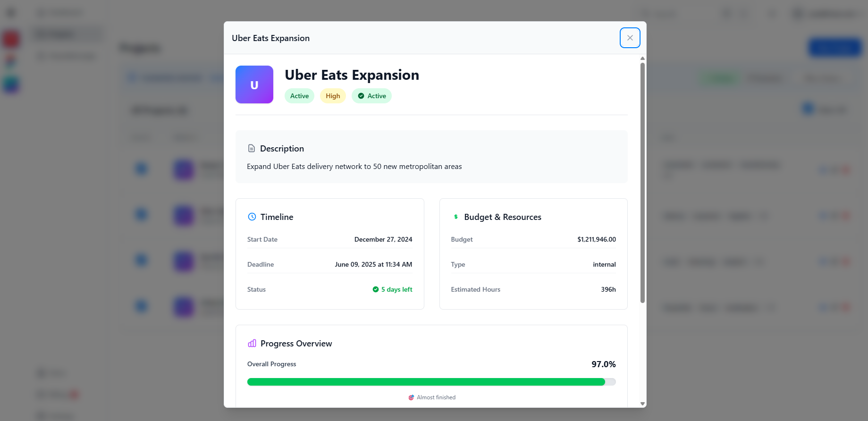Click the scroll-down arrow of the dialog scrollbar

642,404
